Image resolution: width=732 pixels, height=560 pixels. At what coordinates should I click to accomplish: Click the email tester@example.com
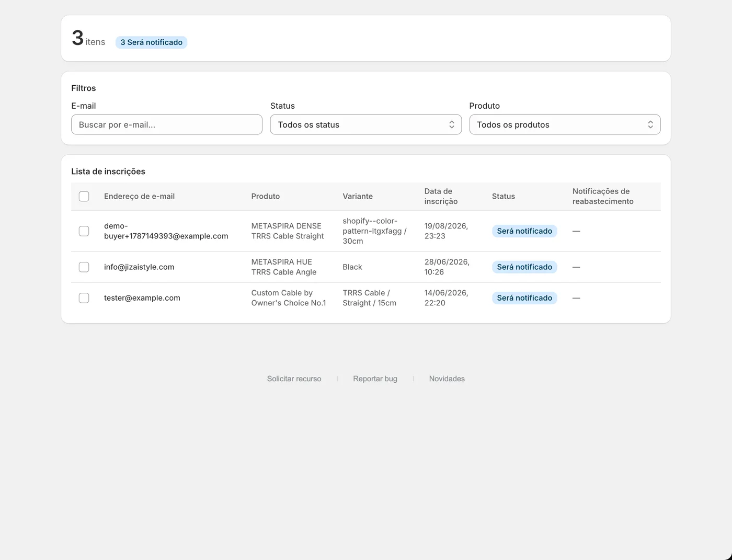tap(142, 298)
